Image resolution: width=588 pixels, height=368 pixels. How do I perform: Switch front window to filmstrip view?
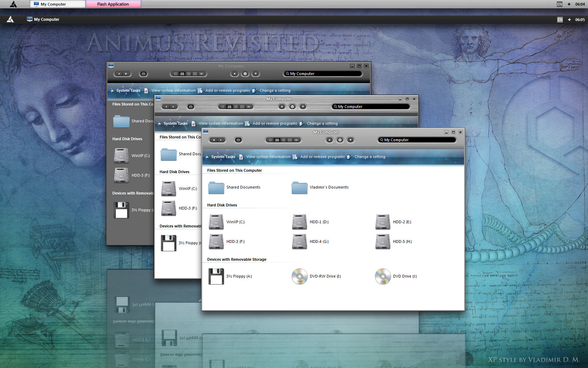click(296, 140)
